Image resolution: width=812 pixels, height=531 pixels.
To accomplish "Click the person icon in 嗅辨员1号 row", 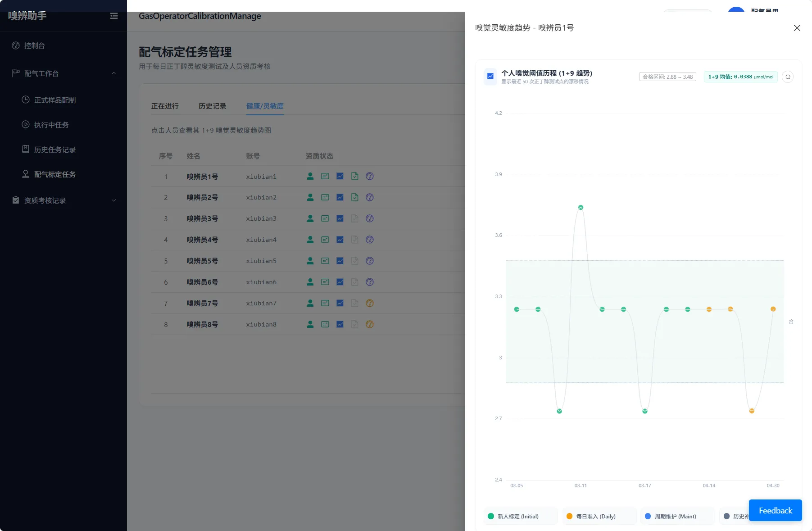I will (x=310, y=176).
